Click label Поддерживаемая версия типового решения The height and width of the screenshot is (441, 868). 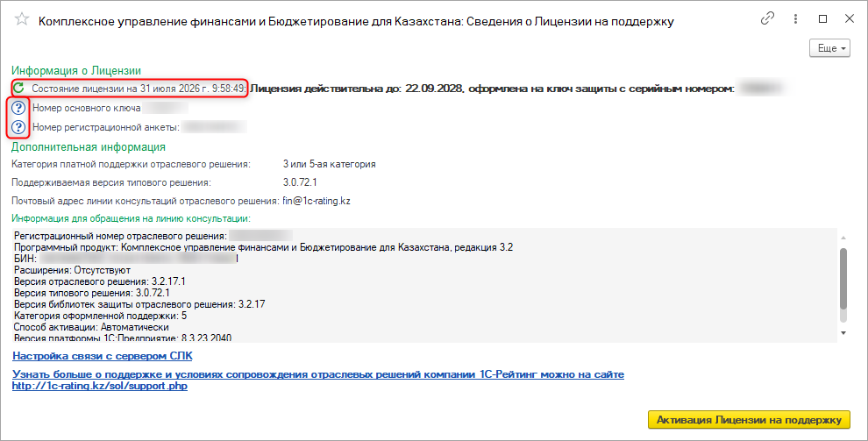click(x=111, y=182)
